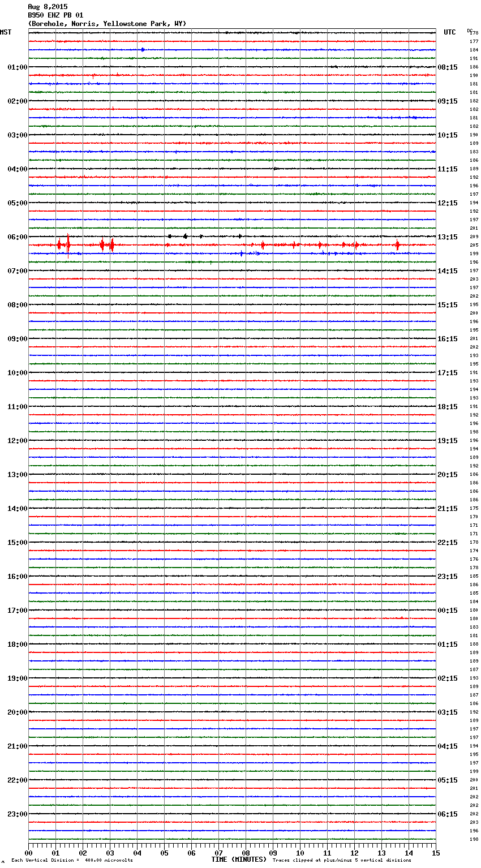Click minute axis tick label '15'
Viewport: 481px width, 868px height.
436,853
